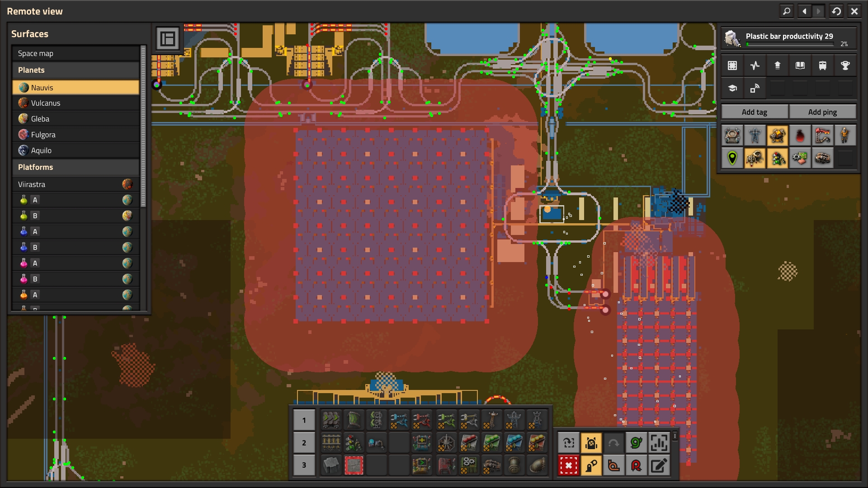Screen dimensions: 868x488
Task: Toggle logistic network roboport overlay
Action: (x=732, y=136)
